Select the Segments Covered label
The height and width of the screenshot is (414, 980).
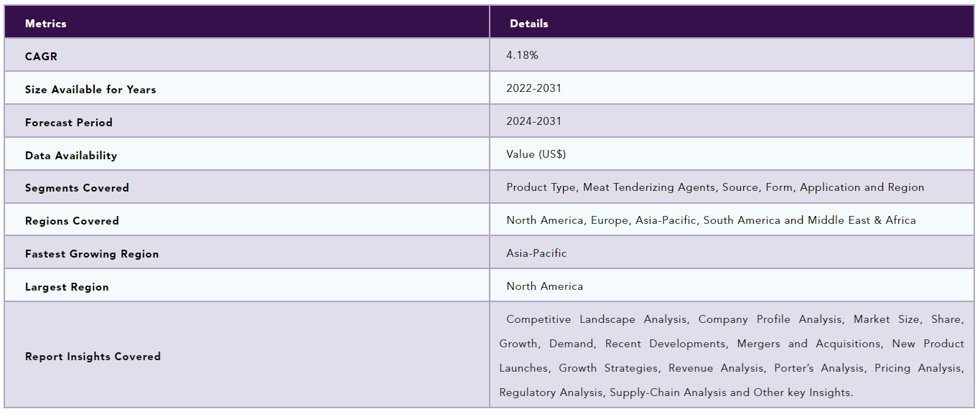pyautogui.click(x=77, y=188)
